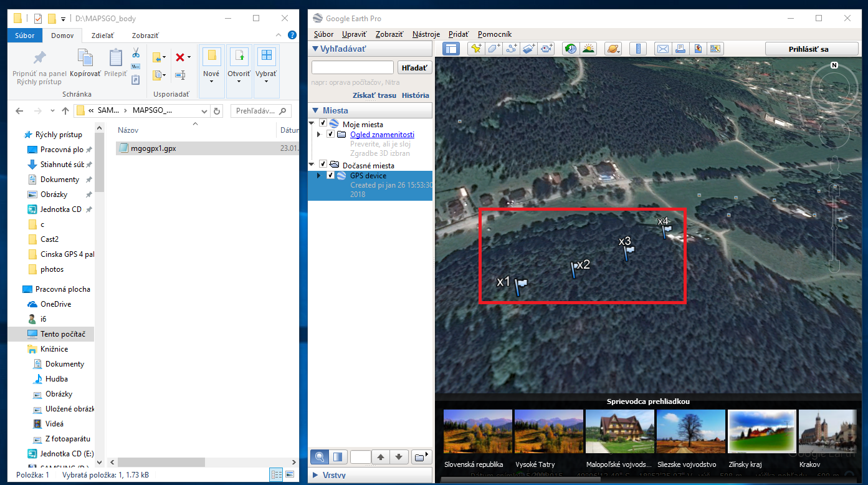
Task: Switch to details view in Explorer status bar
Action: click(x=276, y=475)
